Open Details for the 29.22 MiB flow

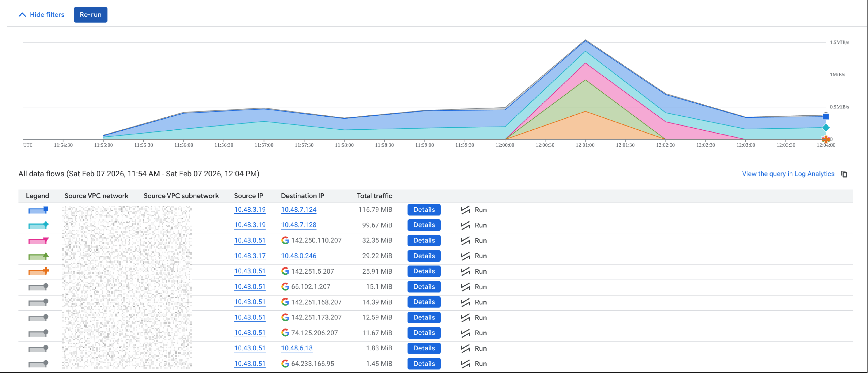pos(423,256)
